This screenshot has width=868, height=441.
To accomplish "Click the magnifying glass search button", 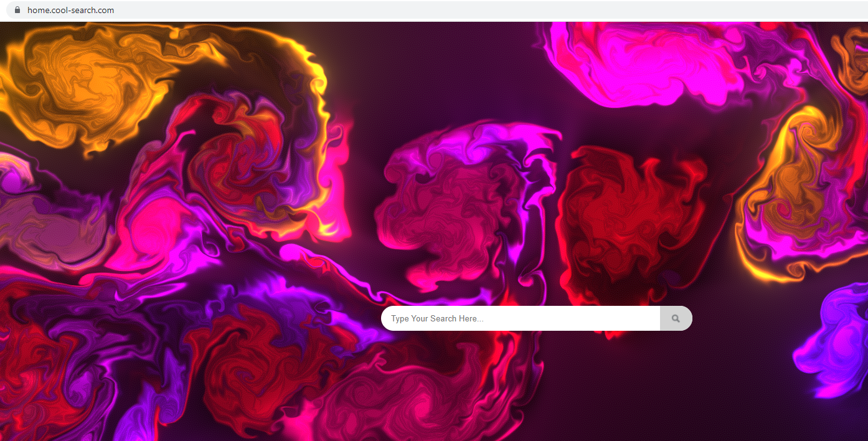I will [676, 318].
